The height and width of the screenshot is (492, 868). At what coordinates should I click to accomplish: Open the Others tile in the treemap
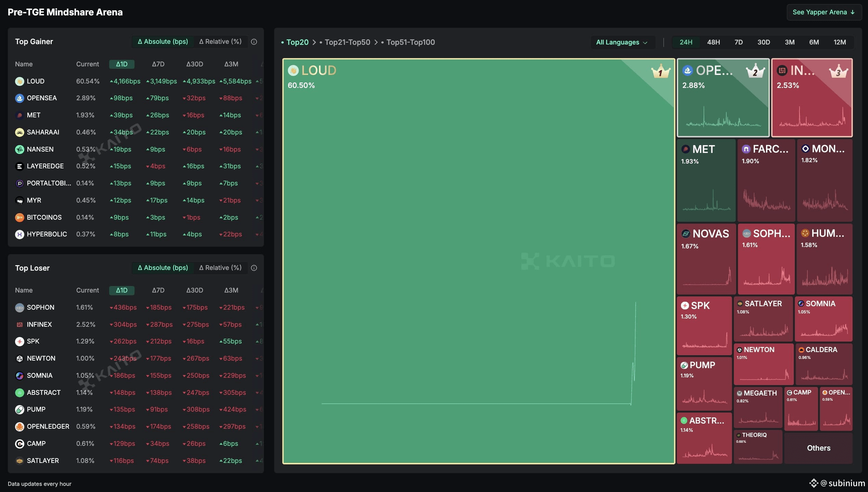tap(818, 448)
